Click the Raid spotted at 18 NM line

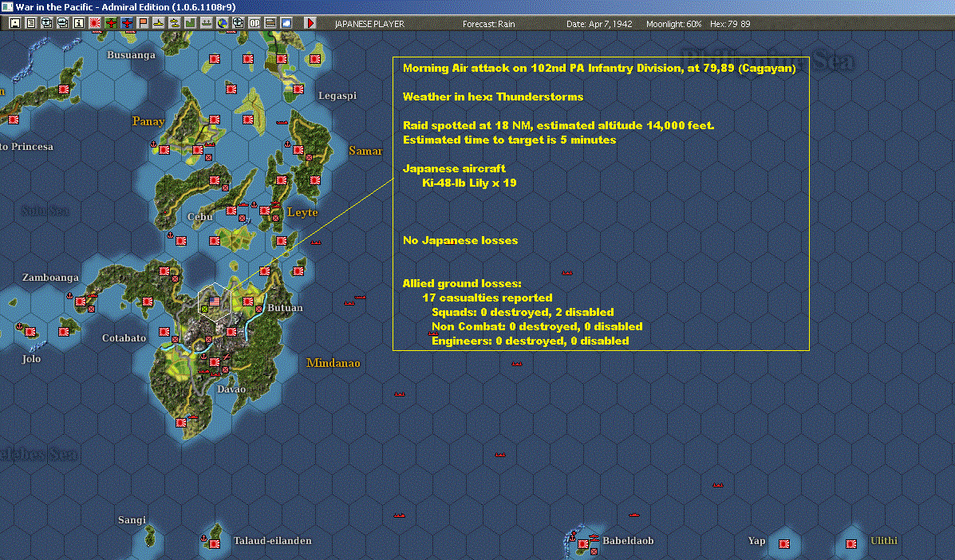(558, 125)
